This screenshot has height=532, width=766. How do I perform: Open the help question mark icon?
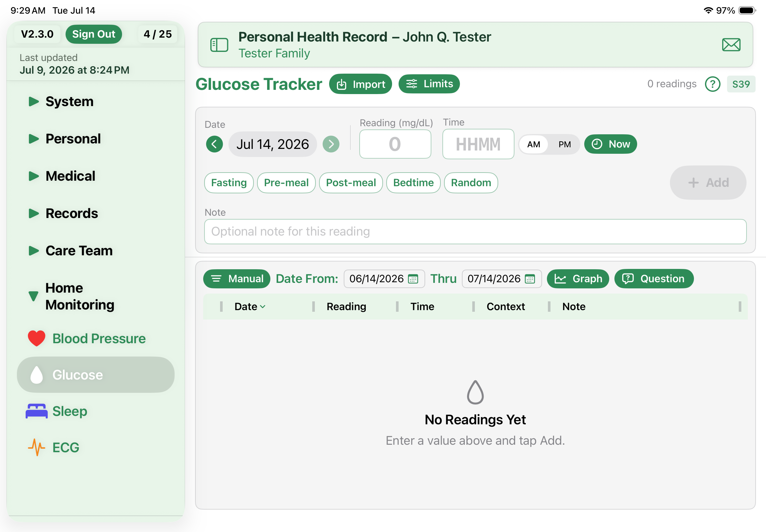coord(712,84)
